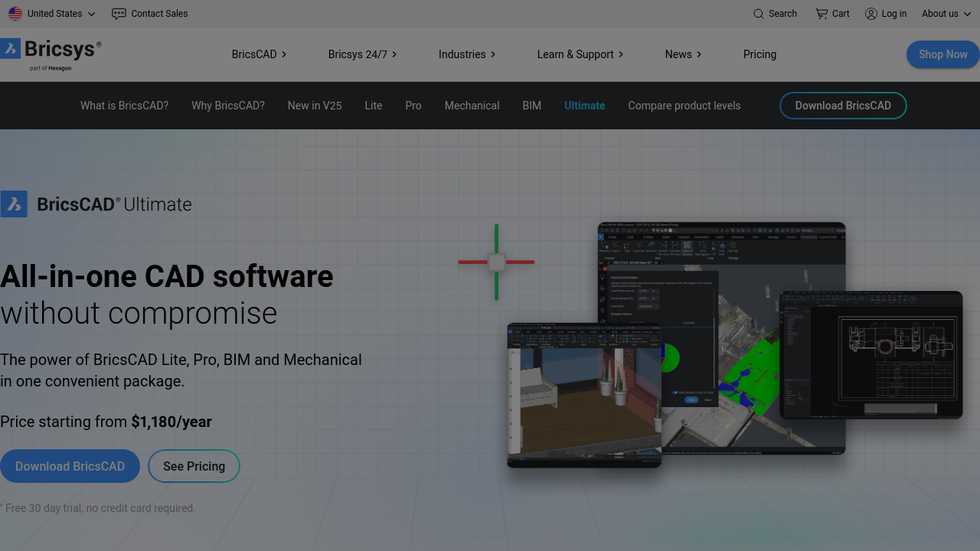This screenshot has height=551, width=980.
Task: Click the US flag icon
Action: click(x=15, y=14)
